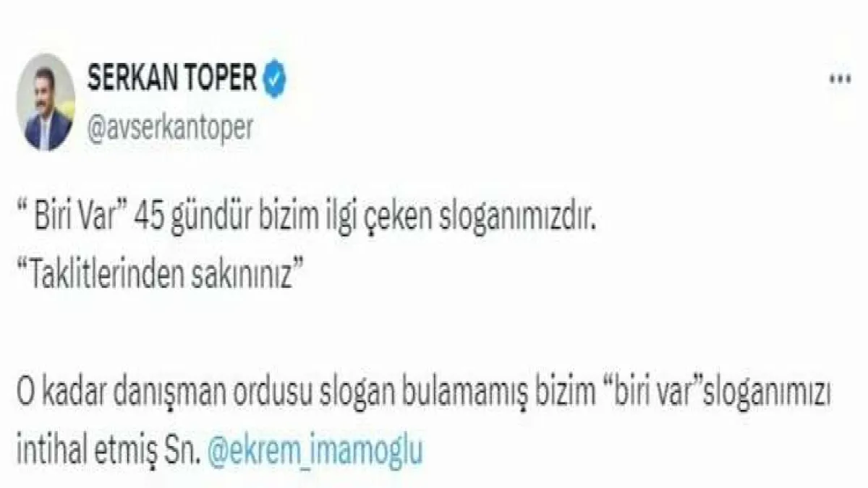Open Serkan Toper's profile avatar photo
The width and height of the screenshot is (868, 488).
pos(47,102)
